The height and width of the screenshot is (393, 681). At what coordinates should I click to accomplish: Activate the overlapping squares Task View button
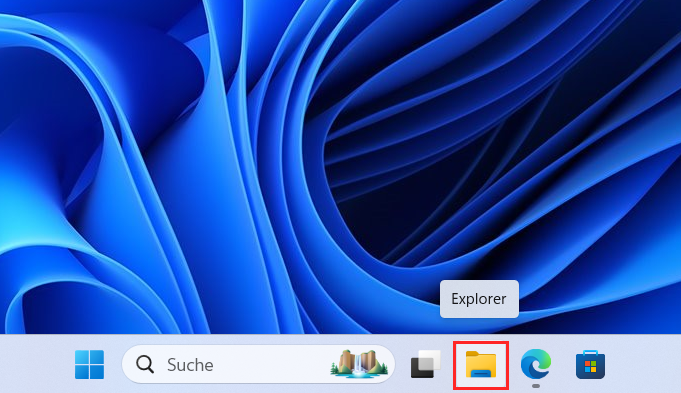[426, 364]
